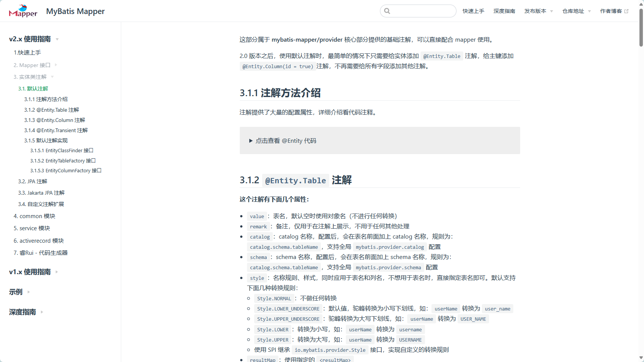This screenshot has height=362, width=644.
Task: Jump to 3.1.2 @Entity.Table 注解 in sidebar
Action: click(52, 110)
